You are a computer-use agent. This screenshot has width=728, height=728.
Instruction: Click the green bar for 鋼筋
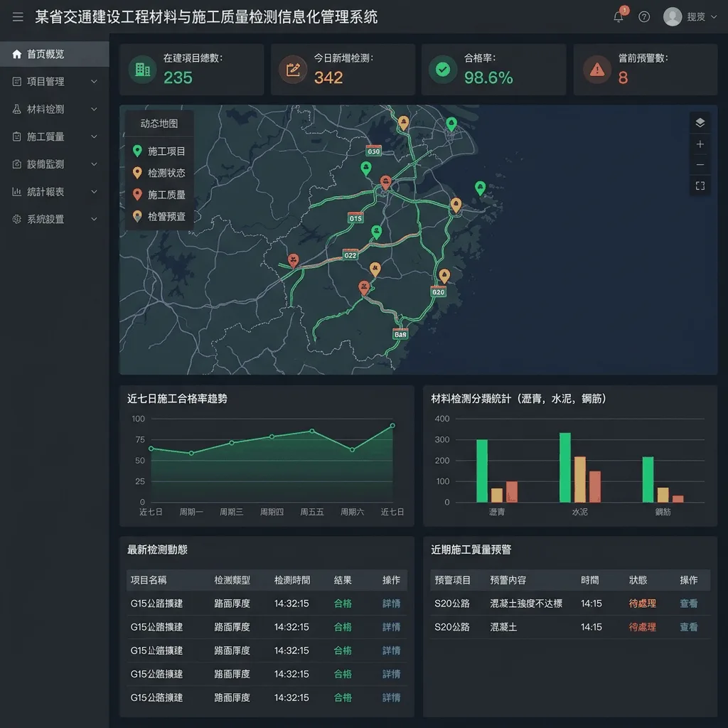coord(648,480)
